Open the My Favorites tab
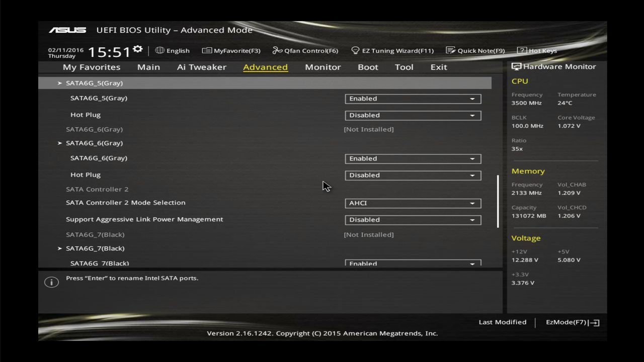The height and width of the screenshot is (362, 644). [92, 67]
